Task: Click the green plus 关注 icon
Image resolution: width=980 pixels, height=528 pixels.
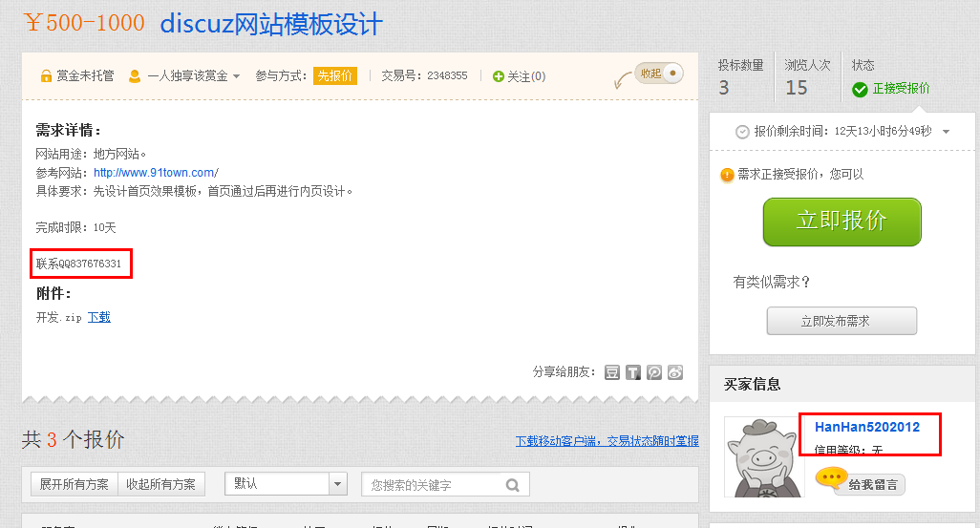Action: pos(499,76)
